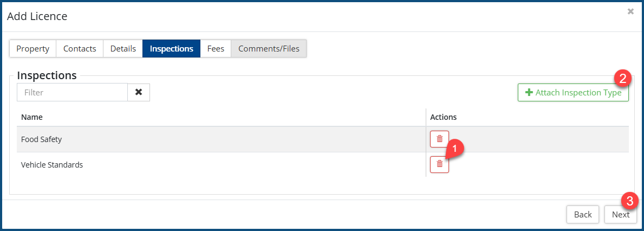644x231 pixels.
Task: Delete the Food Safety inspection
Action: (x=439, y=139)
